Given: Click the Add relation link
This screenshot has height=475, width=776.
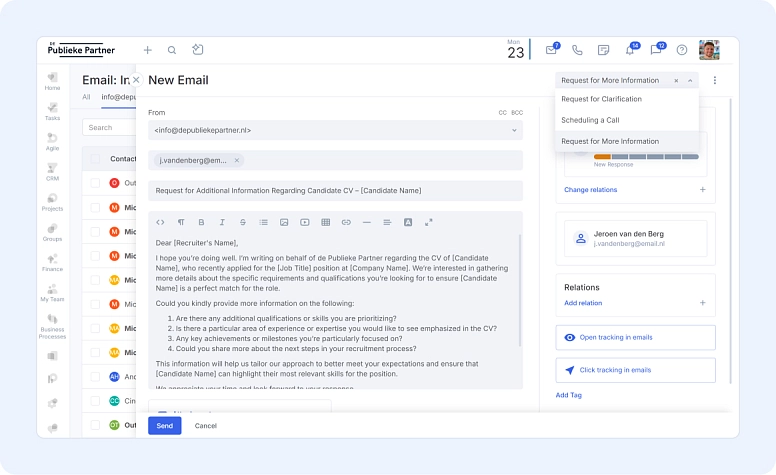Looking at the screenshot, I should [583, 303].
